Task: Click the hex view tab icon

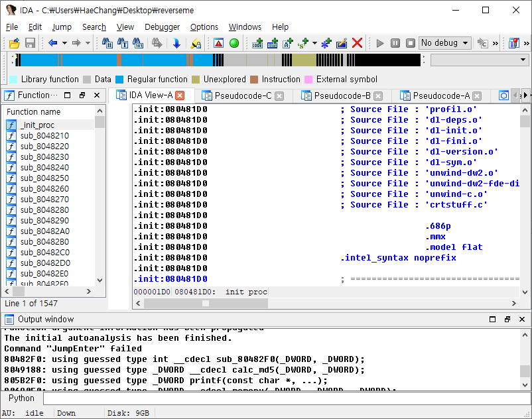Action: (x=504, y=95)
